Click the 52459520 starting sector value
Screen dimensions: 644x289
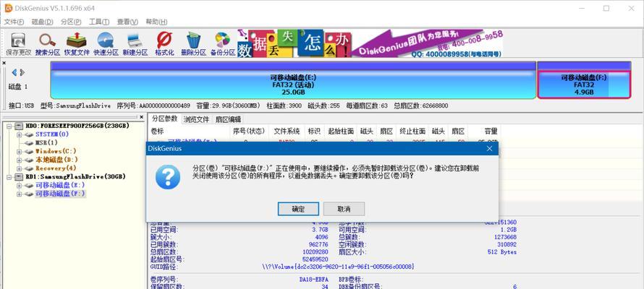[314, 259]
